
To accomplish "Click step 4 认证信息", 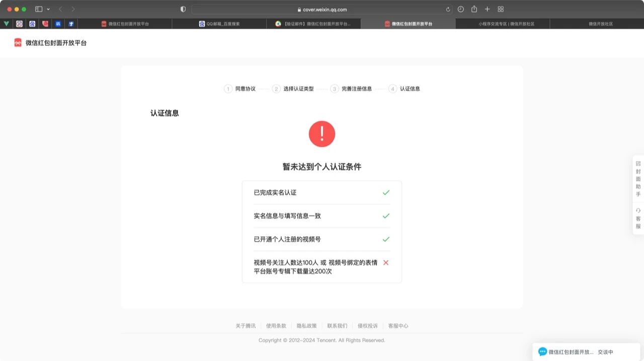I will (404, 89).
